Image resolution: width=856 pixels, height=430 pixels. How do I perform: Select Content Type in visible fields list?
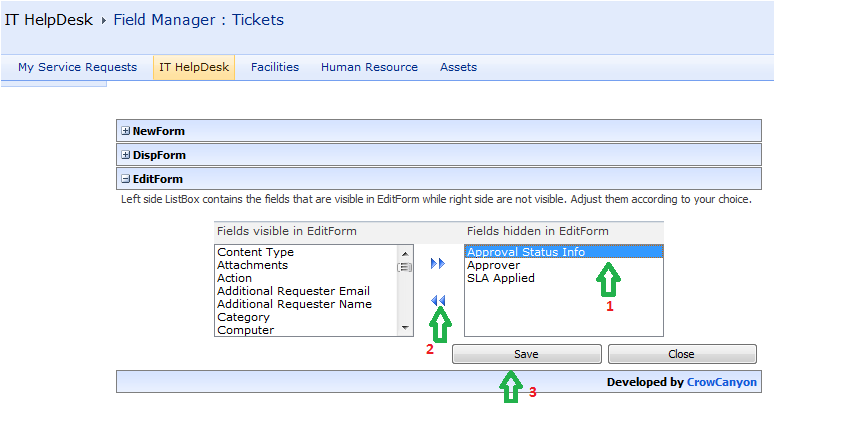255,252
